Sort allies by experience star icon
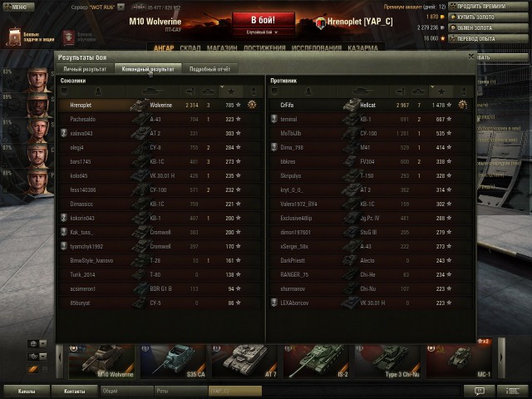The height and width of the screenshot is (399, 532). click(231, 91)
